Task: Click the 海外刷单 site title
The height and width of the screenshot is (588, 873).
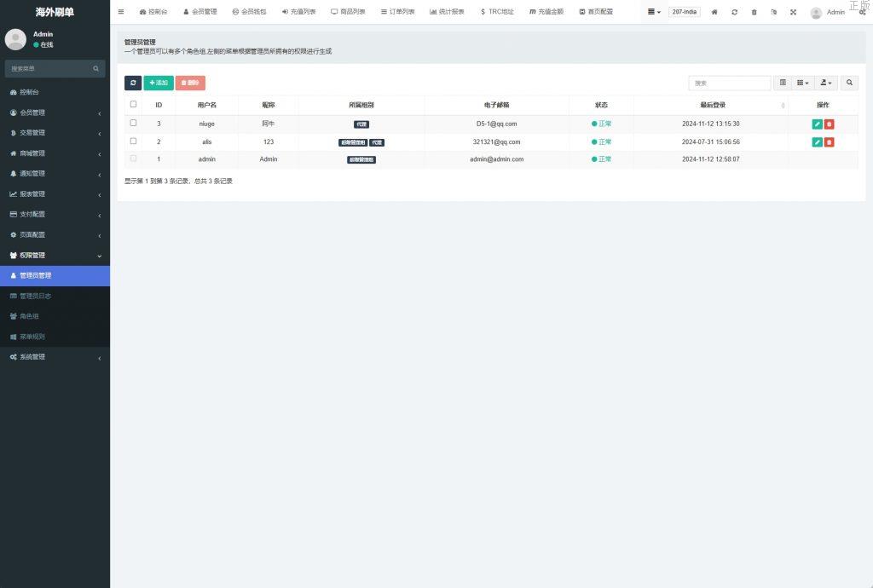Action: point(55,12)
